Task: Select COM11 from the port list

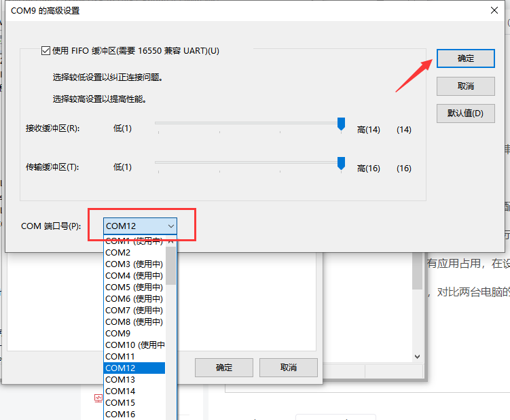Action: (134, 357)
